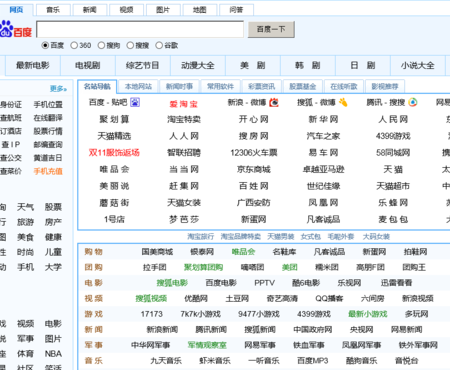Click the green 聚划算团购 link
Viewport: 450px width, 370px height.
click(203, 267)
